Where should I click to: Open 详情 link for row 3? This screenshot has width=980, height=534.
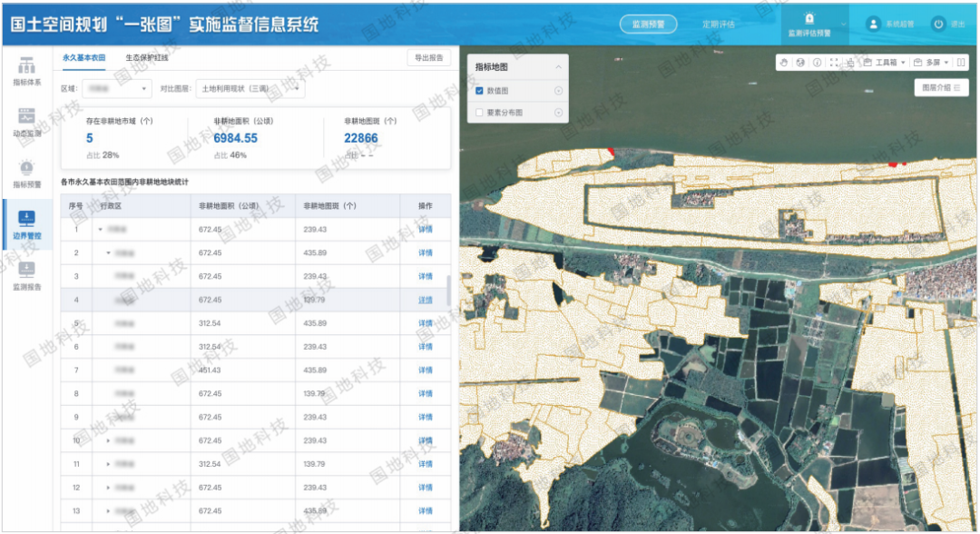[x=426, y=276]
